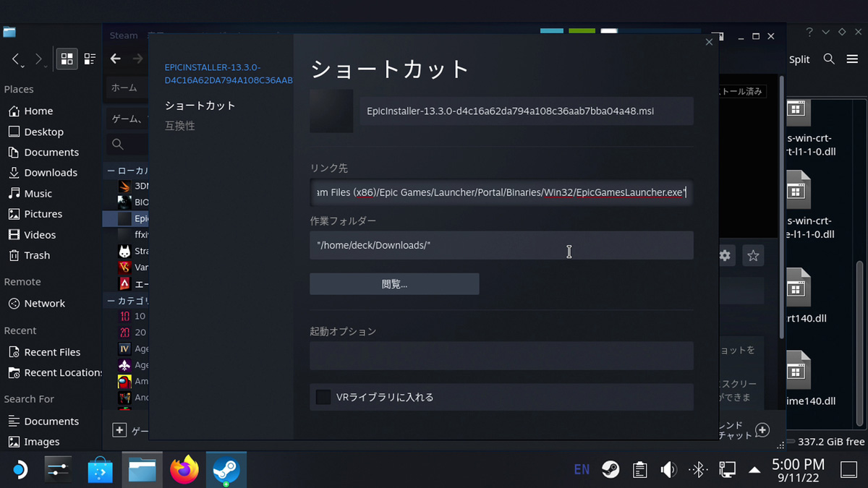
Task: Click Dolphin forward navigation arrow
Action: coord(40,60)
